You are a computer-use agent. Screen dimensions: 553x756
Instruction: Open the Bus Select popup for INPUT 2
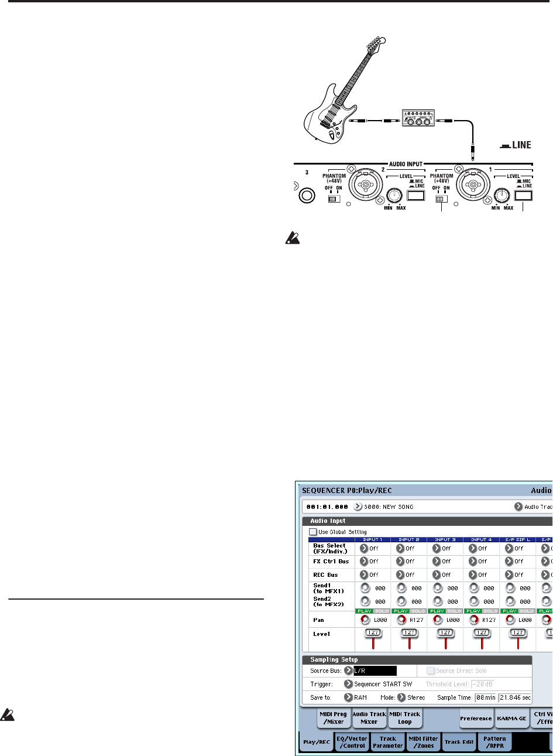coord(400,549)
